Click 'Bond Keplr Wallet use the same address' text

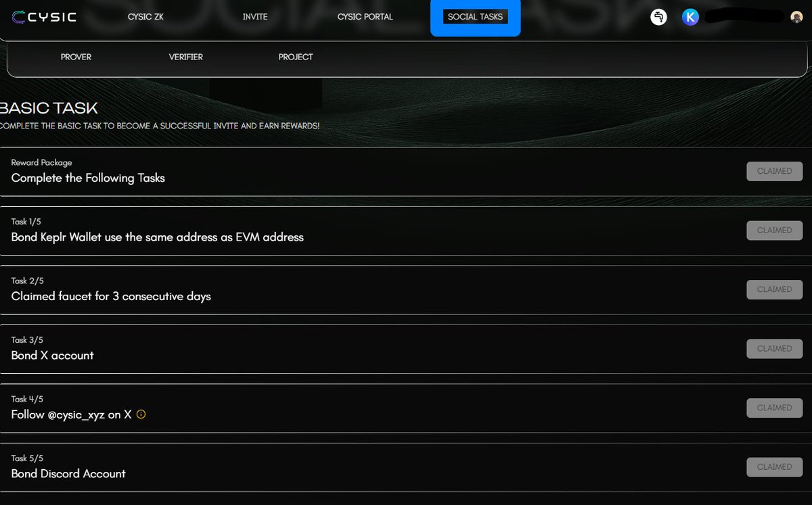[x=158, y=237]
